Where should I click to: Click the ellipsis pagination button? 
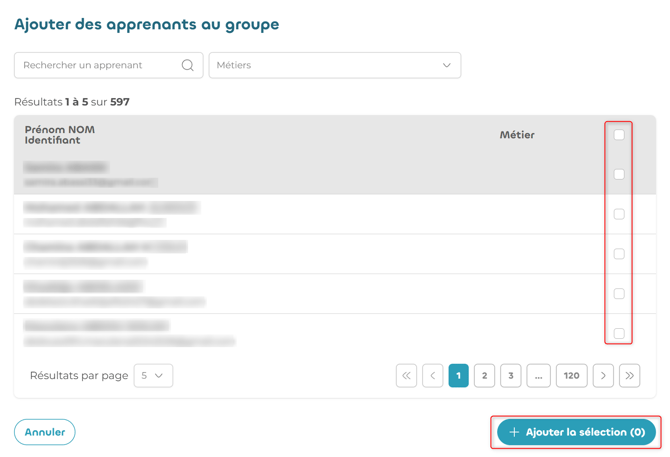point(538,375)
